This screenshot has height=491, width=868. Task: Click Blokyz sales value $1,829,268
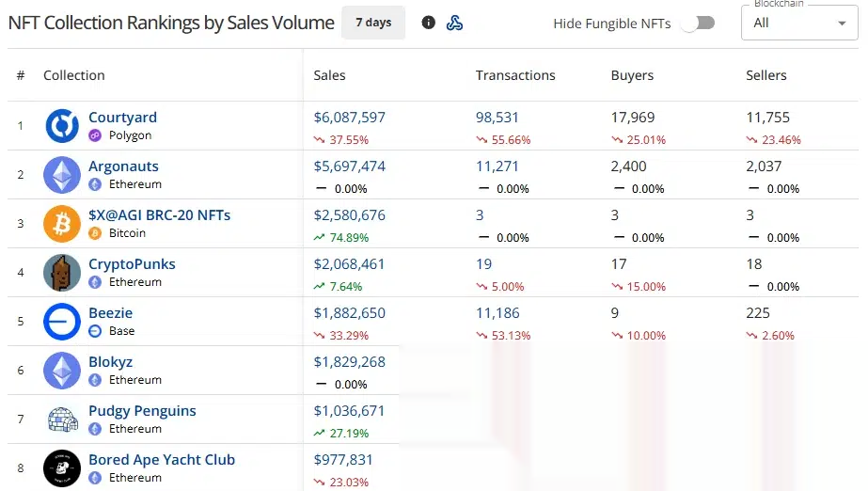pyautogui.click(x=349, y=361)
